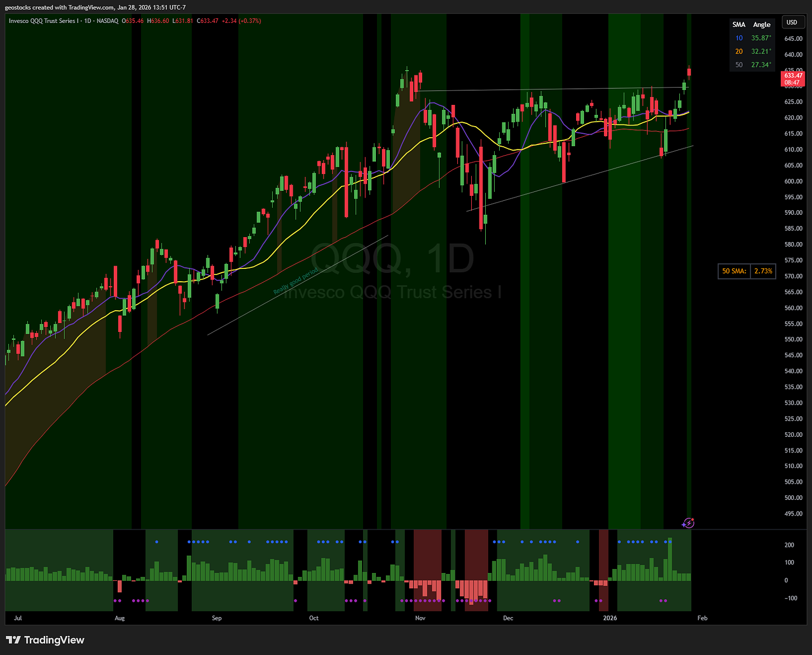Click the Feb label on time axis
This screenshot has width=812, height=655.
pyautogui.click(x=703, y=618)
